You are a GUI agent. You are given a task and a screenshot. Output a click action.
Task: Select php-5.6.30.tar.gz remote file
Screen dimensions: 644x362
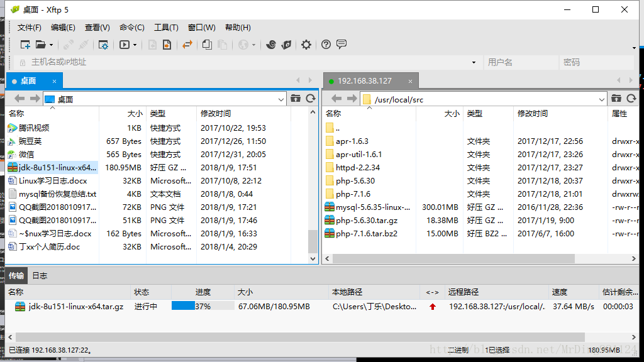[362, 221]
